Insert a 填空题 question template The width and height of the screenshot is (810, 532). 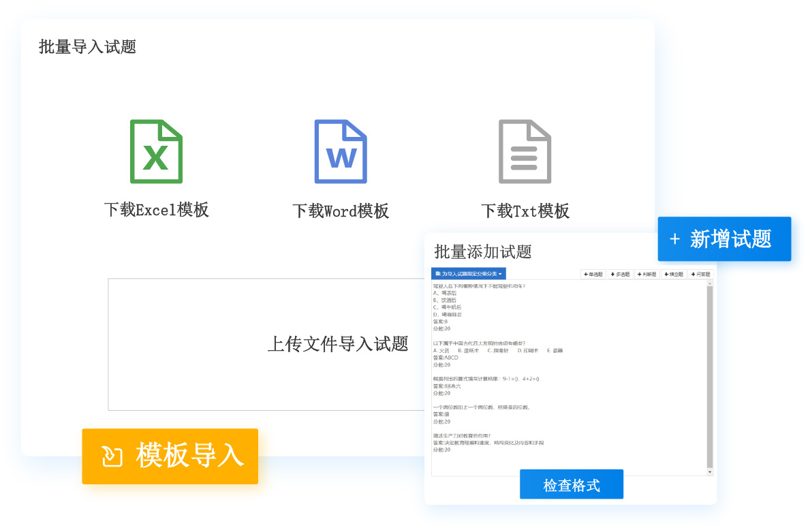click(673, 274)
